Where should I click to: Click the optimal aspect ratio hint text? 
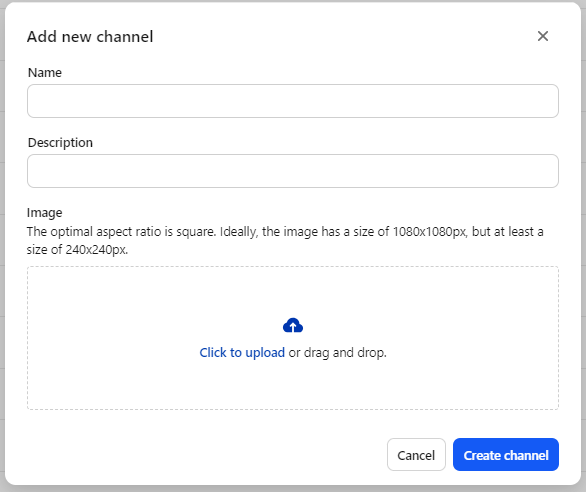[285, 240]
